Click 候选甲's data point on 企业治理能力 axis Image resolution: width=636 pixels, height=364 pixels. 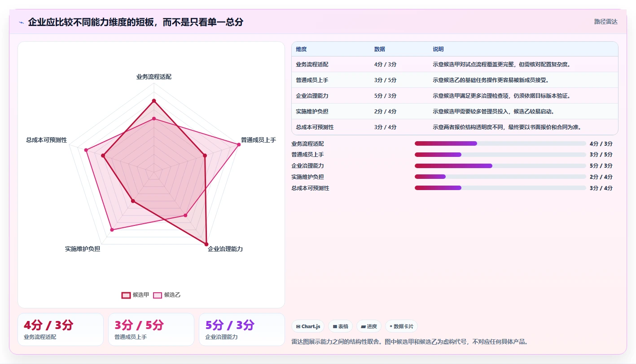[206, 244]
